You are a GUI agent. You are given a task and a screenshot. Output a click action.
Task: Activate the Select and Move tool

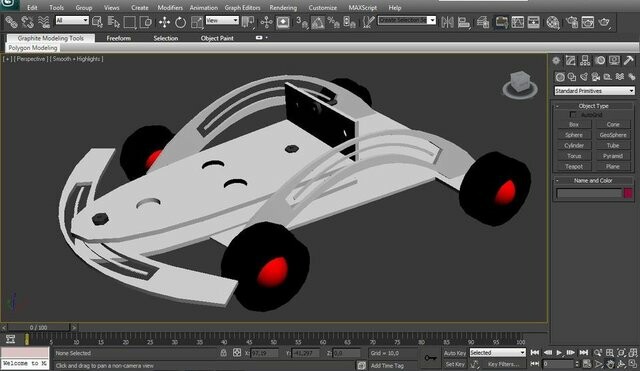click(164, 22)
